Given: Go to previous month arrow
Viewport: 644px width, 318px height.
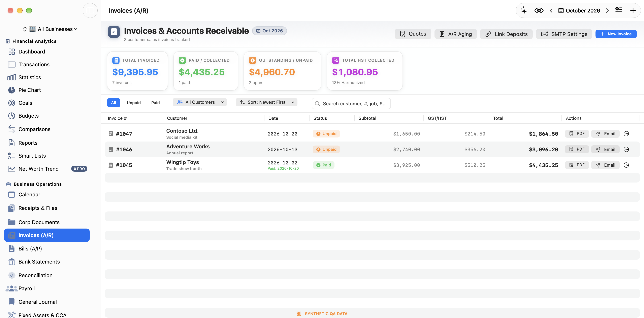Looking at the screenshot, I should 551,10.
